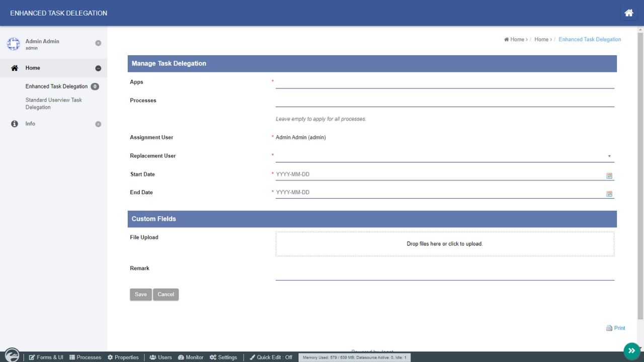Viewport: 644px width, 362px height.
Task: Open the Start Date calendar picker icon
Action: (609, 175)
